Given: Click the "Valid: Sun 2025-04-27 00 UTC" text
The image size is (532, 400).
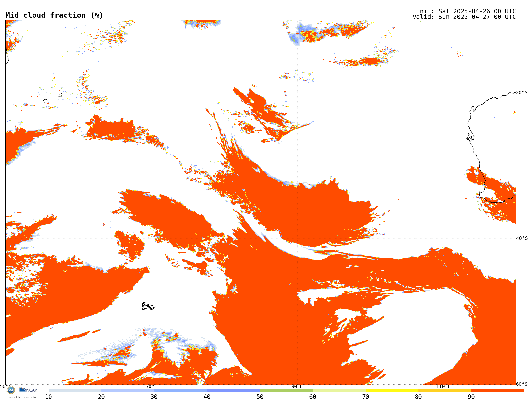Looking at the screenshot, I should (464, 17).
